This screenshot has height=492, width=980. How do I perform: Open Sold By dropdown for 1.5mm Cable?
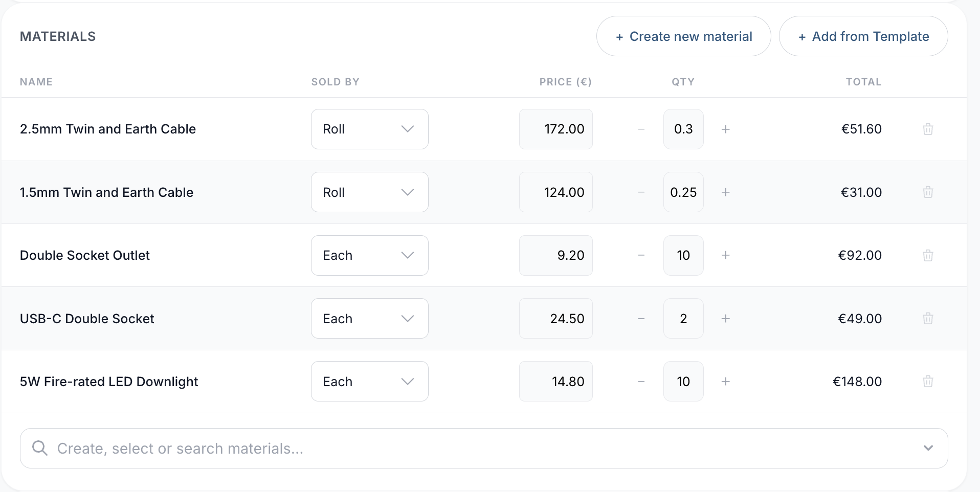370,192
